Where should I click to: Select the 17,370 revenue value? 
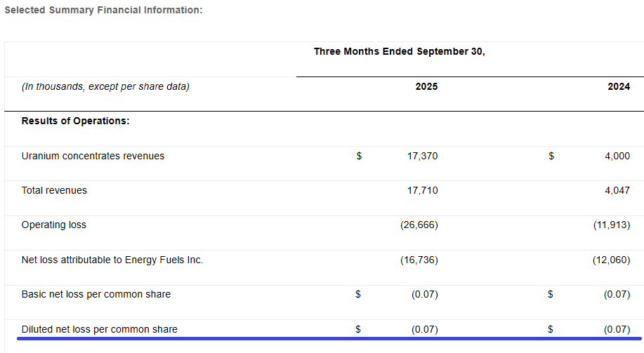coord(422,156)
